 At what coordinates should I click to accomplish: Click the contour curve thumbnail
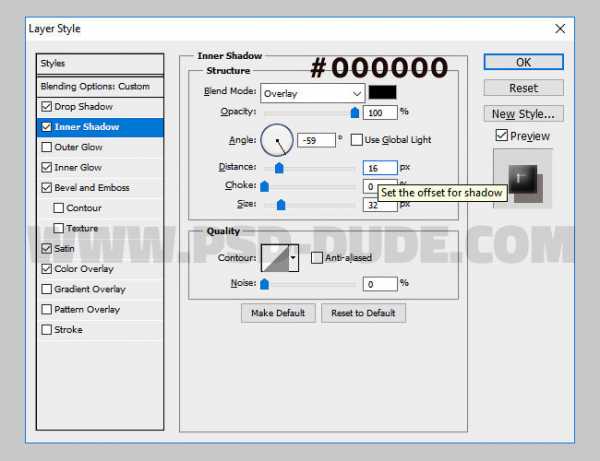point(273,258)
